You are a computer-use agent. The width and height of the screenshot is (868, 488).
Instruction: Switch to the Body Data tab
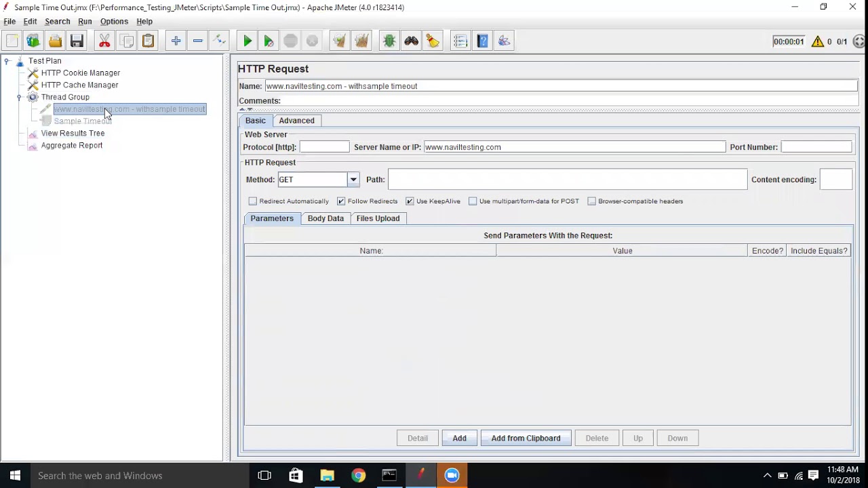click(325, 218)
